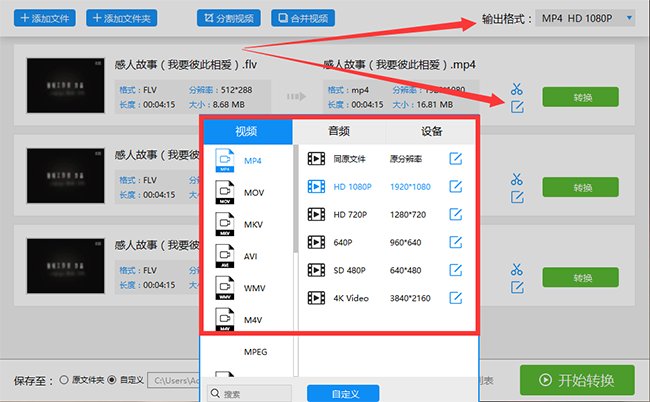Click the edit icon for the second video

coord(517,197)
